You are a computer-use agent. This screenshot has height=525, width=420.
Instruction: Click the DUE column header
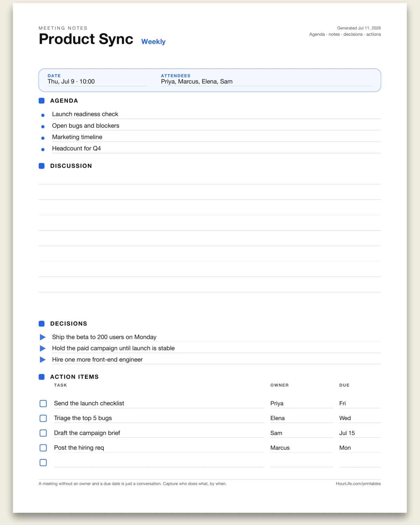344,385
